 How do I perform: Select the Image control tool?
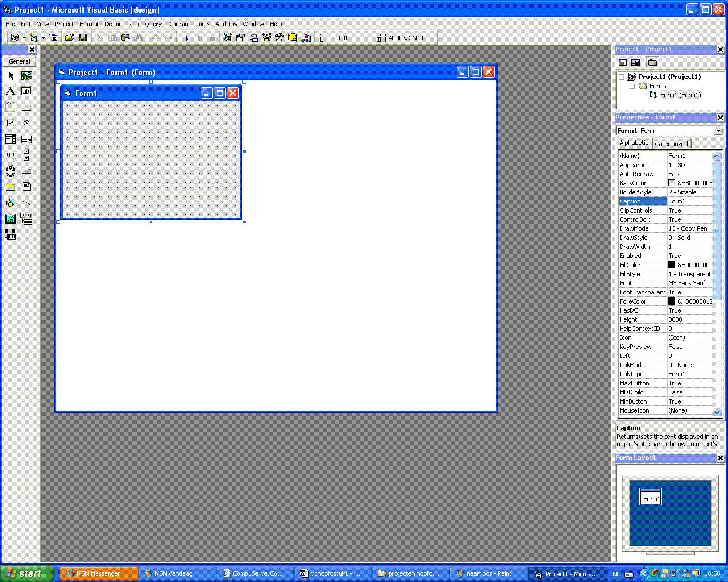click(x=11, y=219)
